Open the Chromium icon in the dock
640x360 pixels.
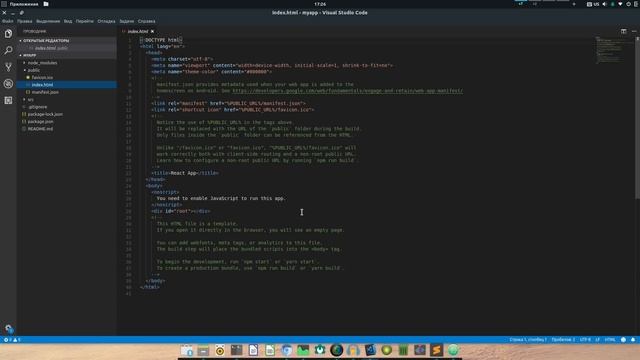287,350
